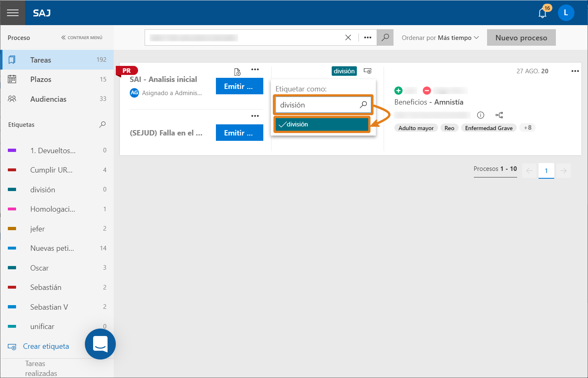
Task: Open SAI - Analisis inicial task title
Action: (163, 79)
